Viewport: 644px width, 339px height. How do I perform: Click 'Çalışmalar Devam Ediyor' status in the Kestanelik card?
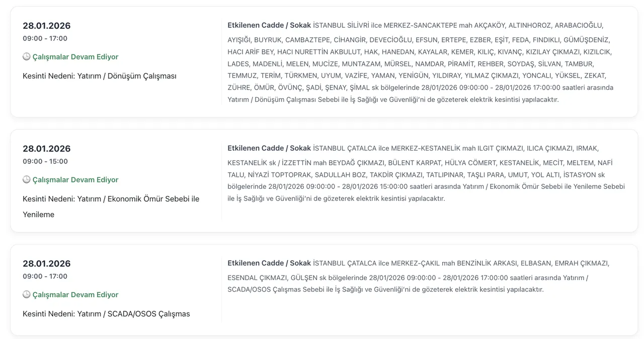tap(75, 180)
